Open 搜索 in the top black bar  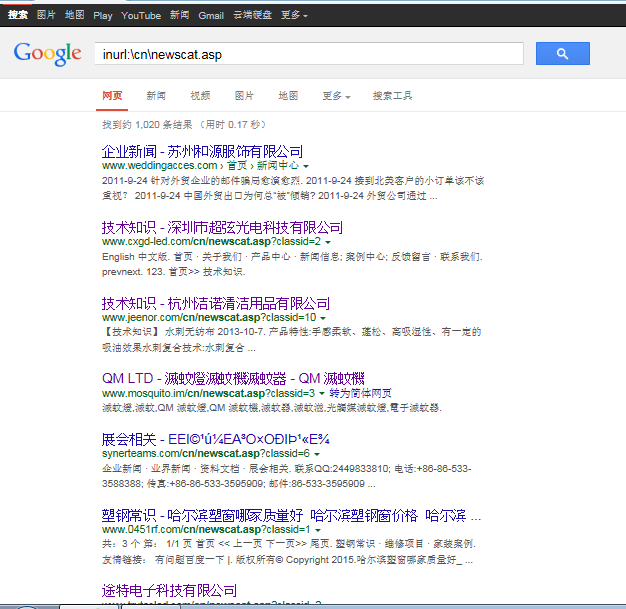18,15
